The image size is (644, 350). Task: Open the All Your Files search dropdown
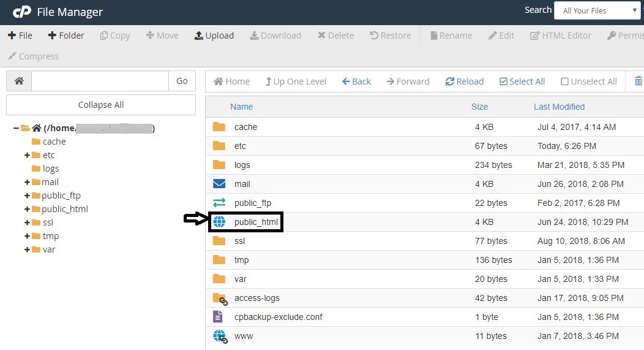(597, 10)
